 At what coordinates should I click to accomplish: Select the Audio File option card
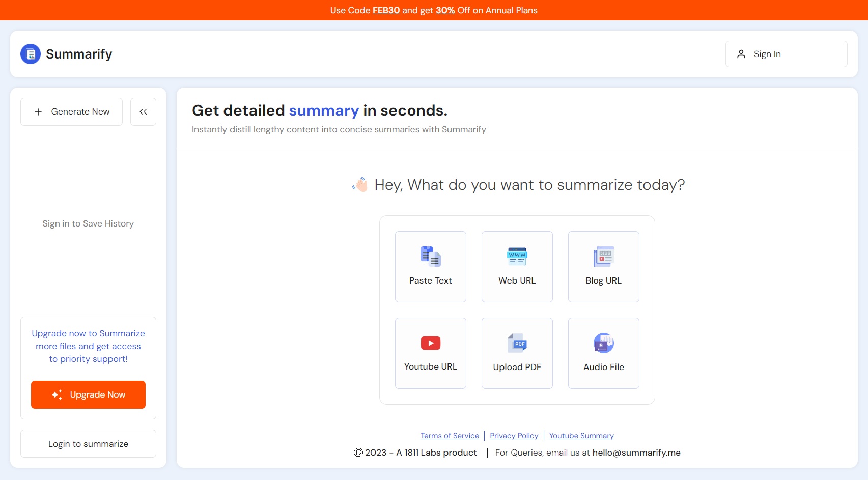pyautogui.click(x=604, y=353)
